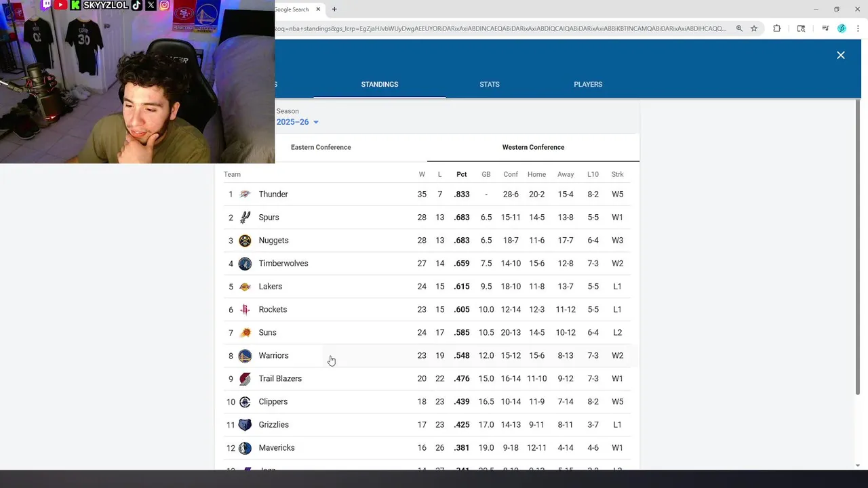Click the Warriors team logo
This screenshot has height=488, width=868.
point(245,356)
